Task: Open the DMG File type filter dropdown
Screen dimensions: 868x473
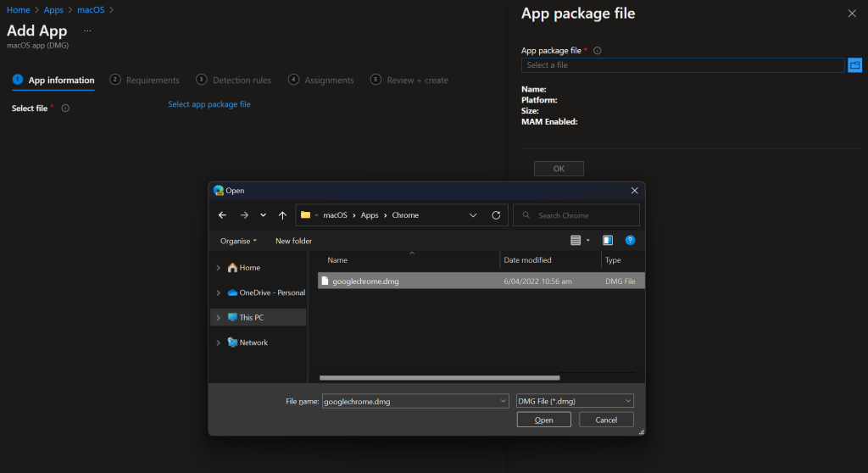Action: 575,401
